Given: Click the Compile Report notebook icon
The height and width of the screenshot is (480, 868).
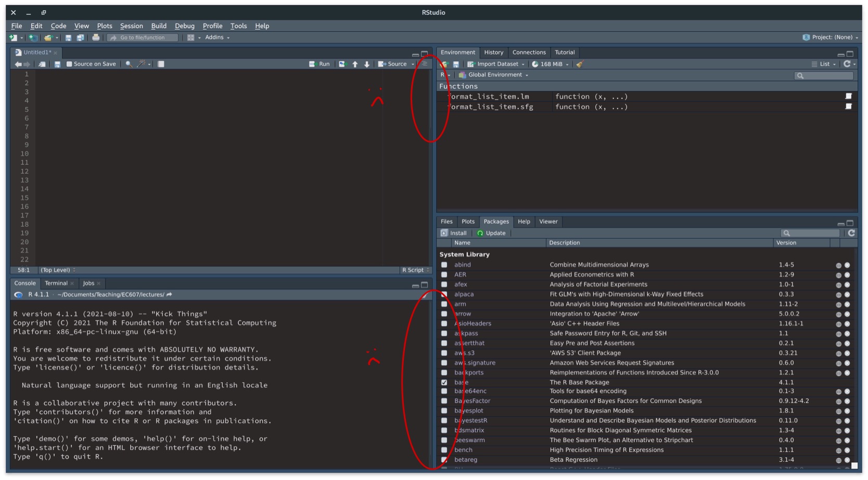Looking at the screenshot, I should click(161, 63).
